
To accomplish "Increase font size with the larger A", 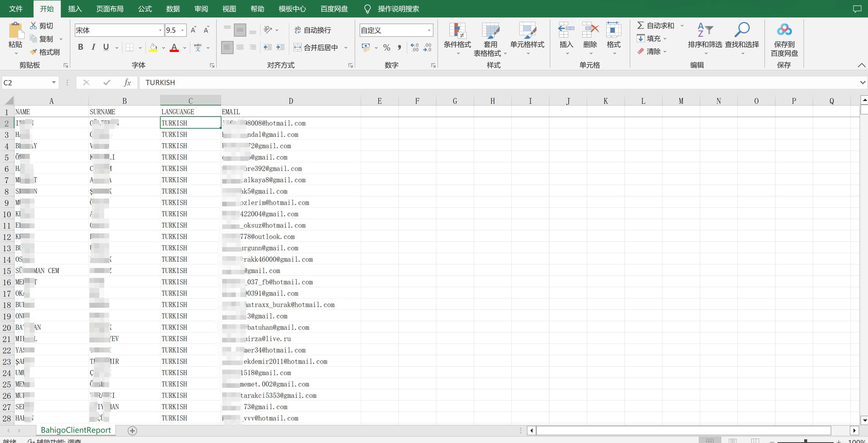I will [x=193, y=30].
